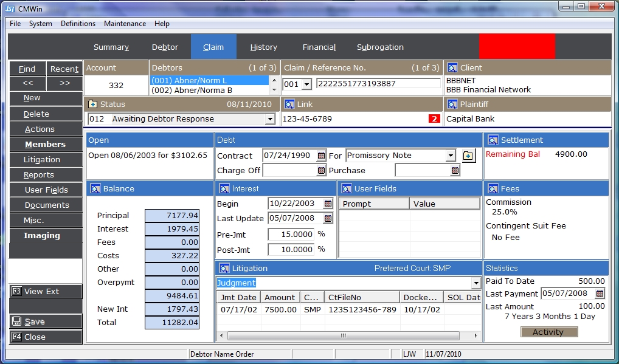
Task: Click the Claim reference number field
Action: pyautogui.click(x=378, y=84)
